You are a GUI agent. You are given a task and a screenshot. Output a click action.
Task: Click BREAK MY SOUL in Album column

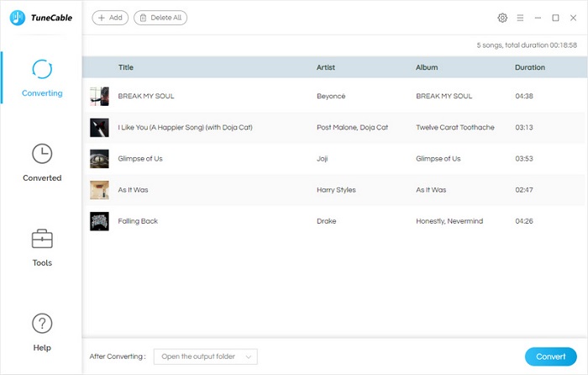pyautogui.click(x=444, y=96)
